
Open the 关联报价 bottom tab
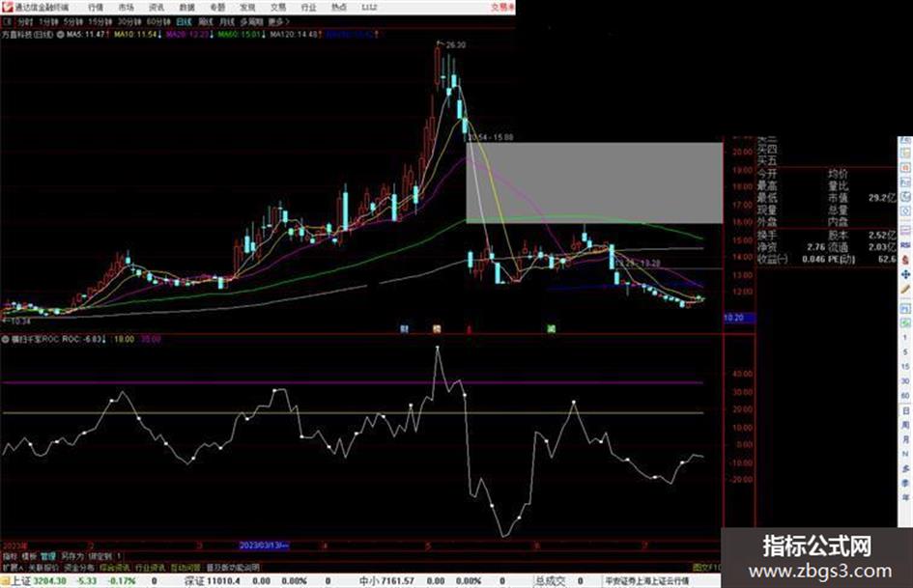(x=43, y=567)
